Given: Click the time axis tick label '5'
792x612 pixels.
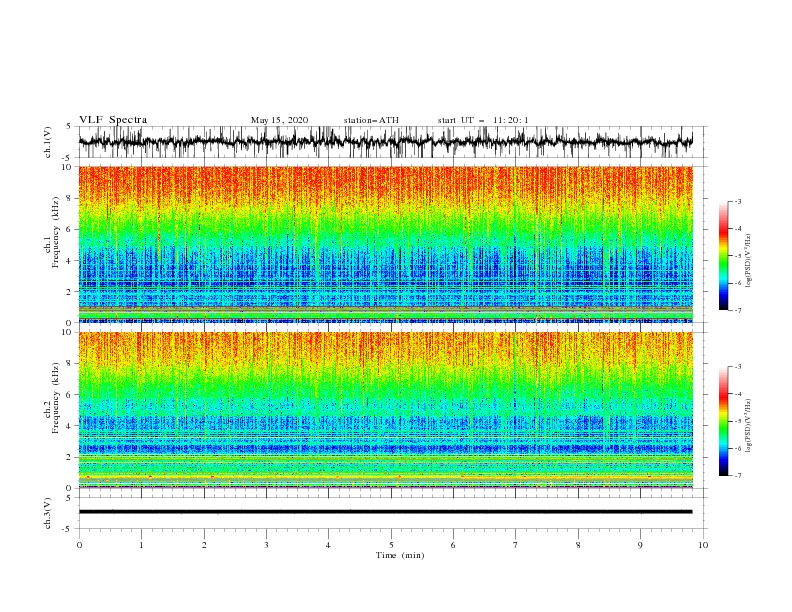Looking at the screenshot, I should click(x=391, y=545).
